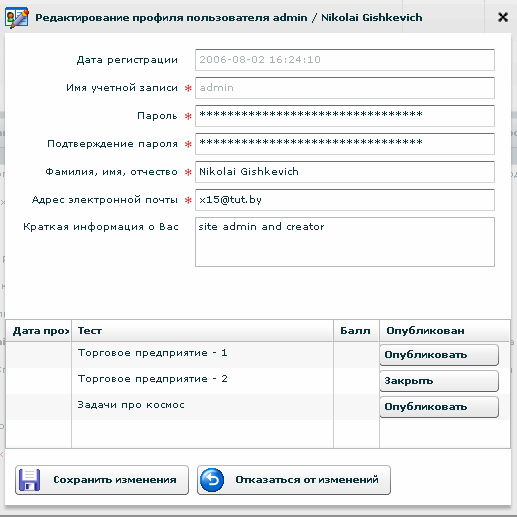Click the Дата регистрации field

345,60
